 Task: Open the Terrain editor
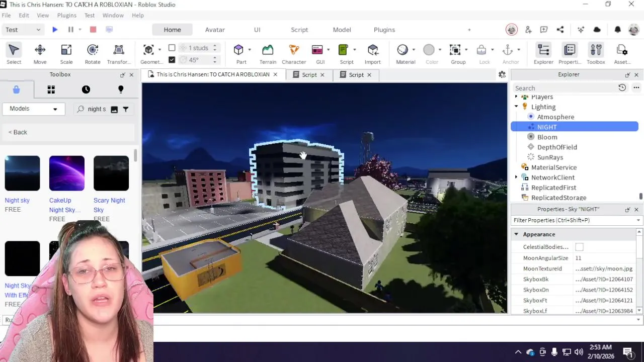point(268,54)
